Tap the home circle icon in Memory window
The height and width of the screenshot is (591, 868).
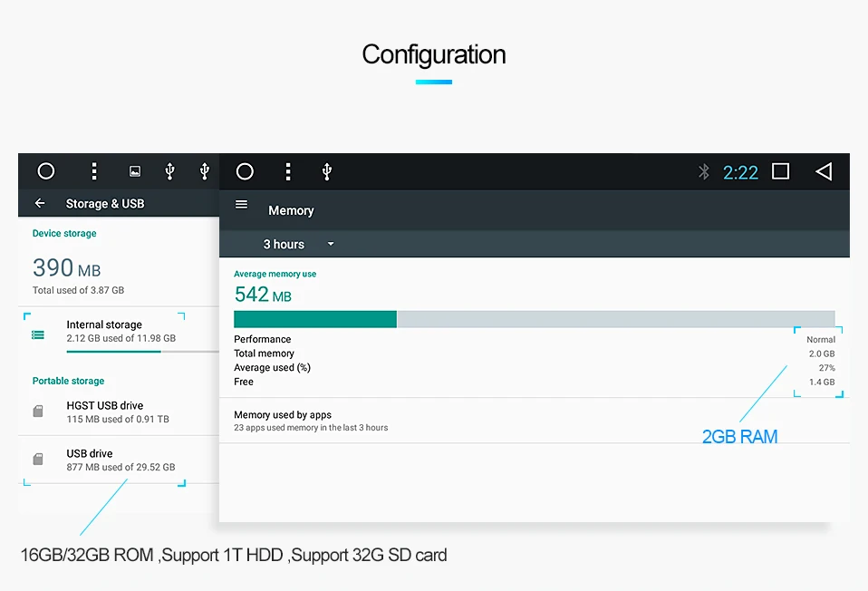[x=245, y=171]
